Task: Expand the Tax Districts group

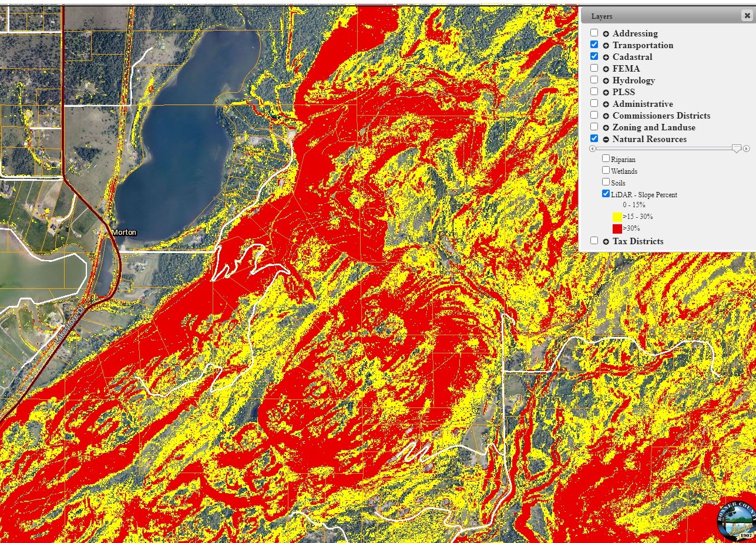Action: click(606, 242)
